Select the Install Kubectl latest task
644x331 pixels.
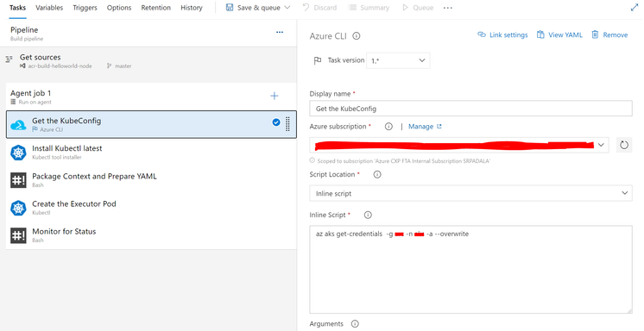tap(151, 153)
